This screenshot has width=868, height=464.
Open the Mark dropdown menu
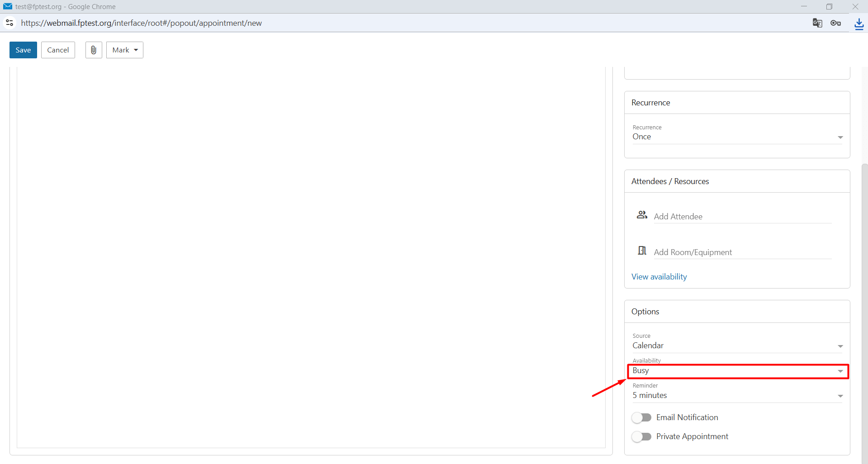point(125,50)
